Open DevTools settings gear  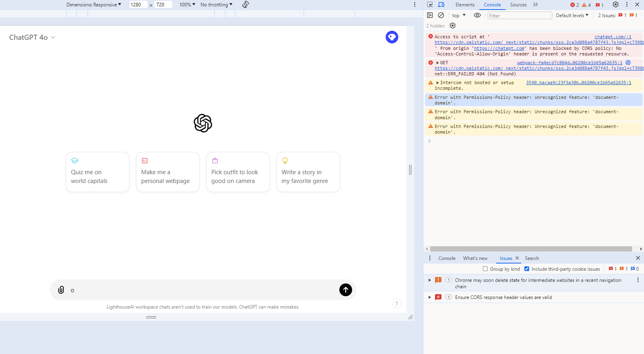coord(616,4)
